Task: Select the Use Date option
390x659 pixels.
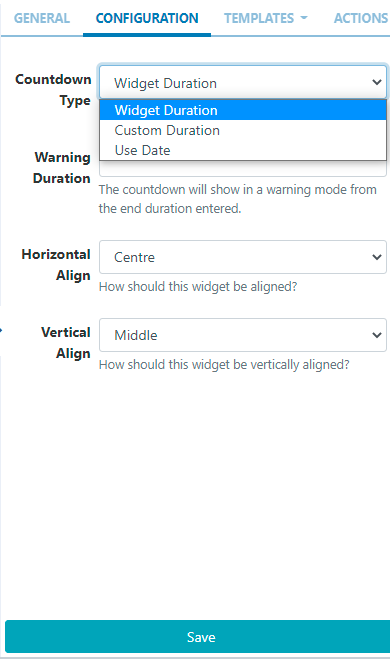Action: pos(243,150)
